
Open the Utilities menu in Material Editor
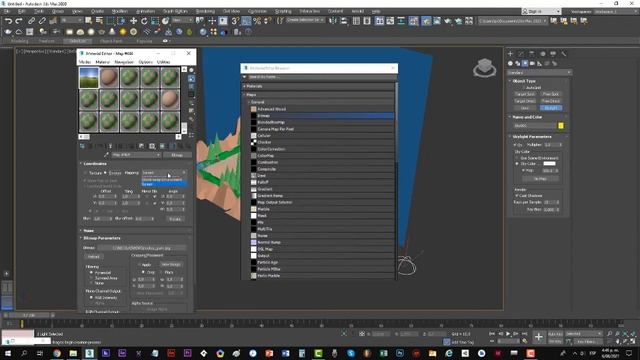pyautogui.click(x=164, y=62)
